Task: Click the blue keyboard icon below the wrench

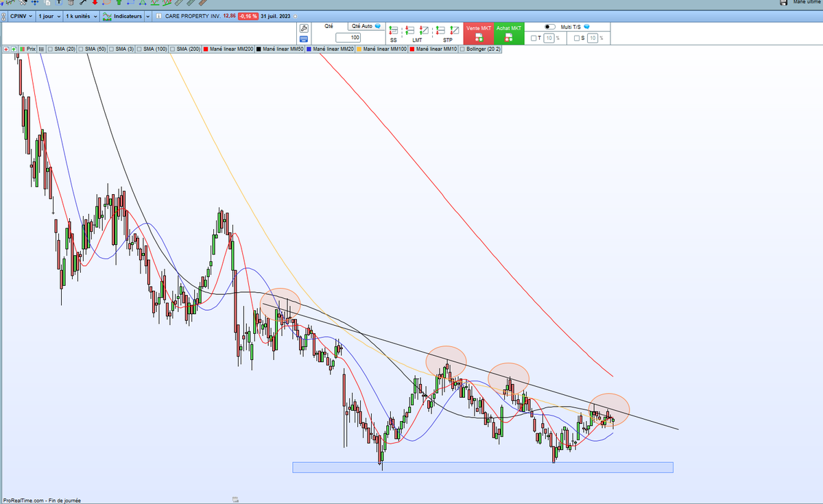Action: tap(304, 39)
